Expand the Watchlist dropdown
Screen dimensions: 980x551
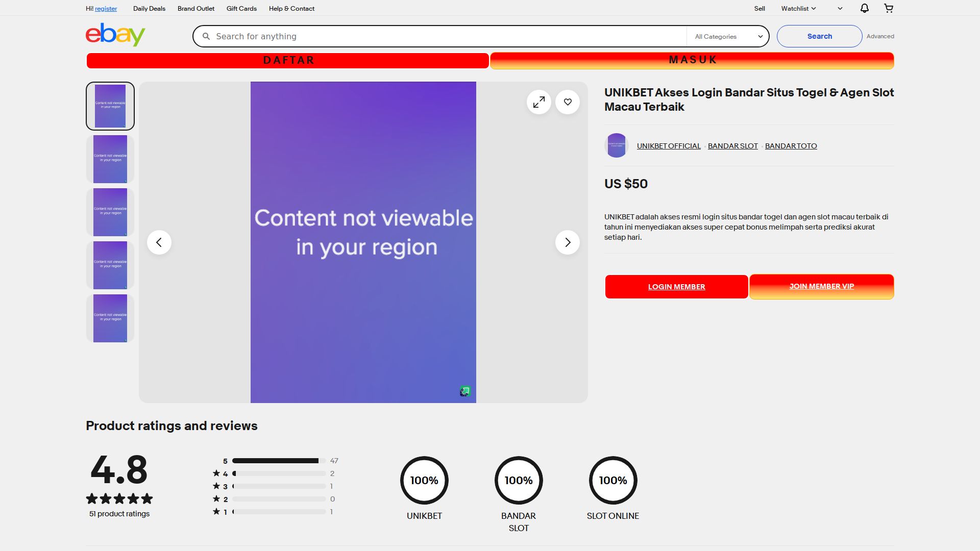pyautogui.click(x=798, y=8)
